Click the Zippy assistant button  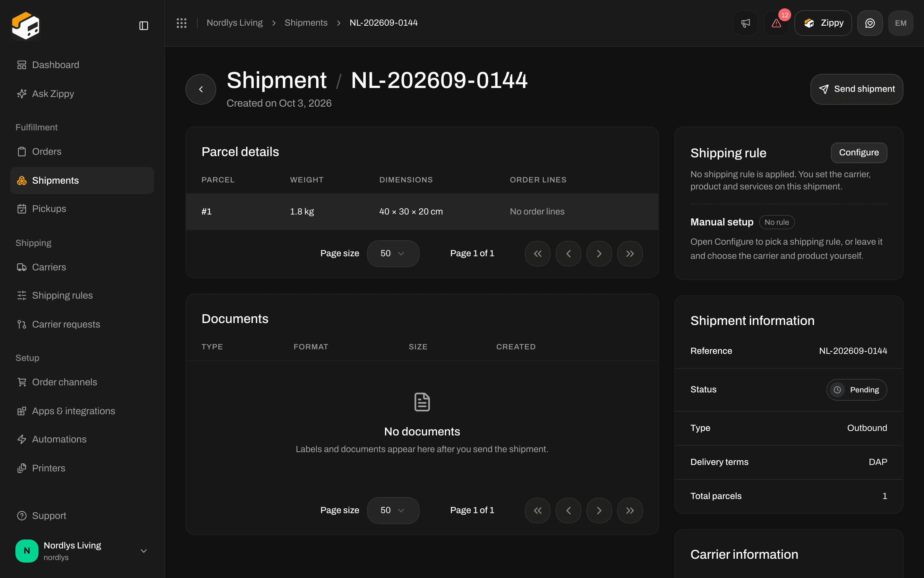click(x=823, y=23)
